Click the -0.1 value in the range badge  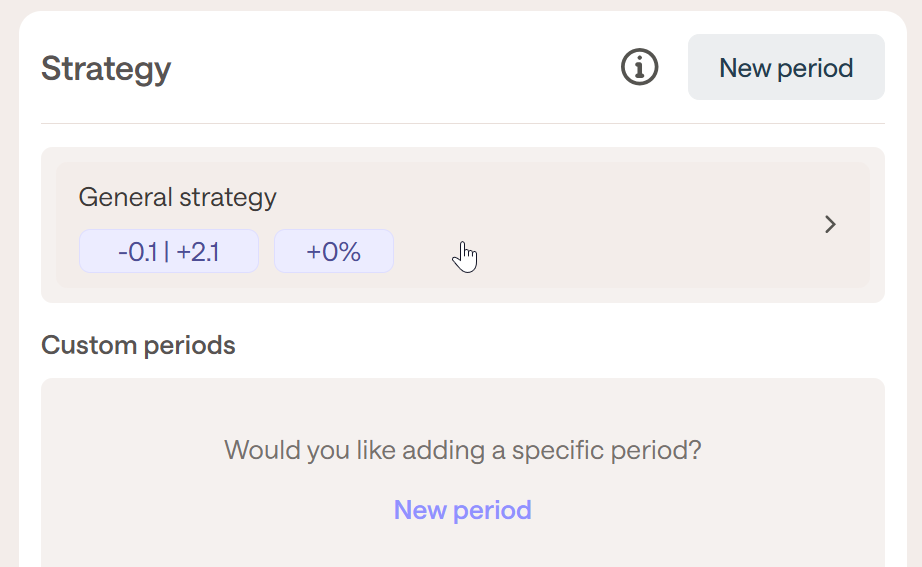click(x=137, y=251)
